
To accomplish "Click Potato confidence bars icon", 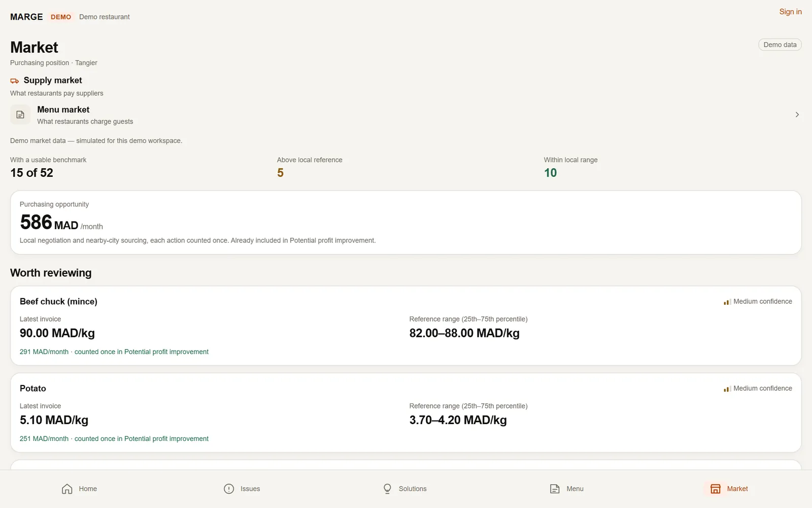I will click(727, 389).
